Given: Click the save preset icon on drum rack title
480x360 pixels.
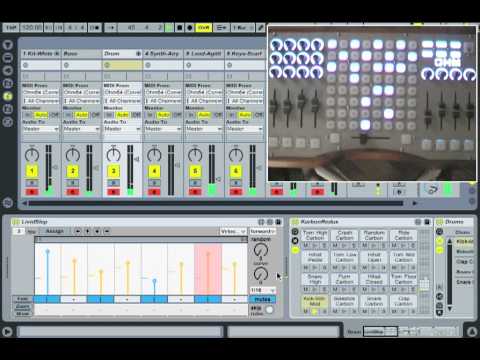Looking at the screenshot, I should (x=427, y=222).
